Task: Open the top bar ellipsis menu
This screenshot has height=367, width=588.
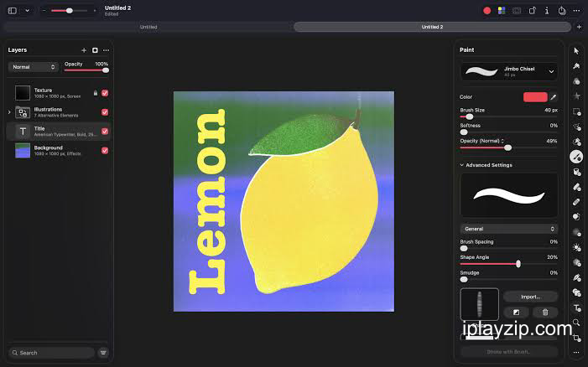Action: point(576,11)
